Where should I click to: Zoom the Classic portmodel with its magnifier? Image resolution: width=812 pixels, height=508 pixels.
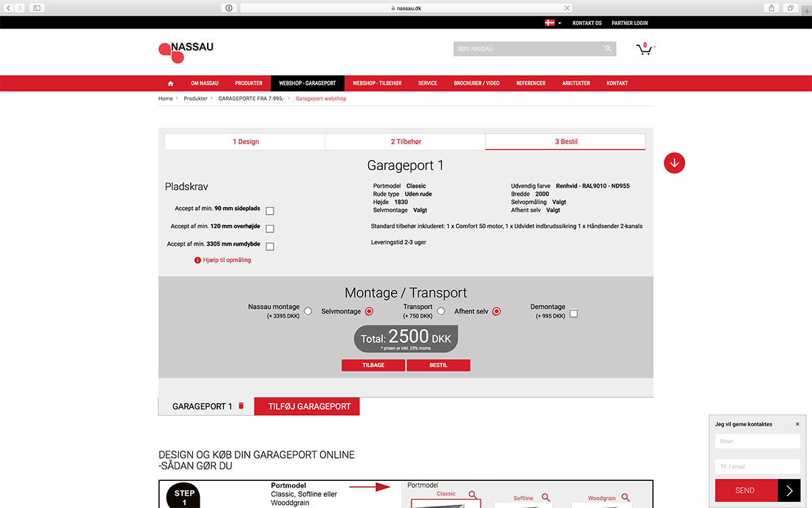pyautogui.click(x=473, y=495)
